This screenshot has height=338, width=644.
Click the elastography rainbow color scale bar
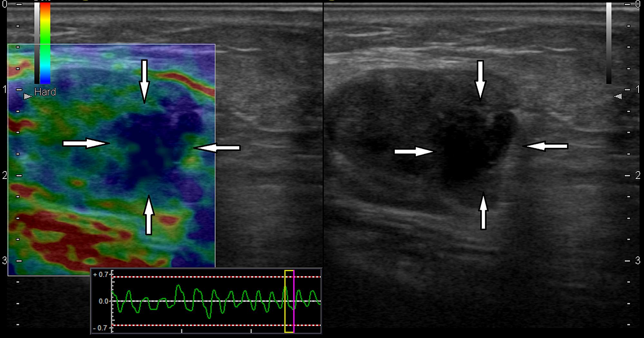45,43
